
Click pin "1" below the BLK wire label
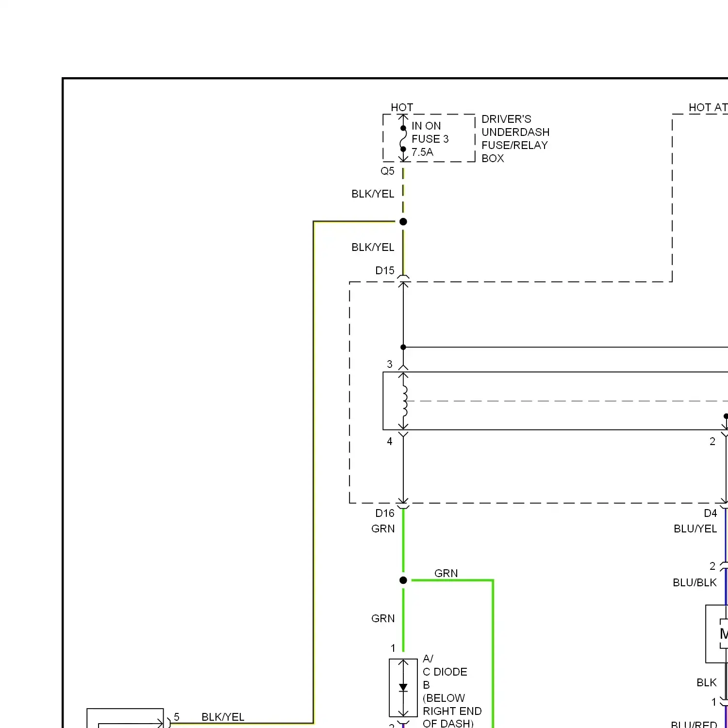click(714, 702)
